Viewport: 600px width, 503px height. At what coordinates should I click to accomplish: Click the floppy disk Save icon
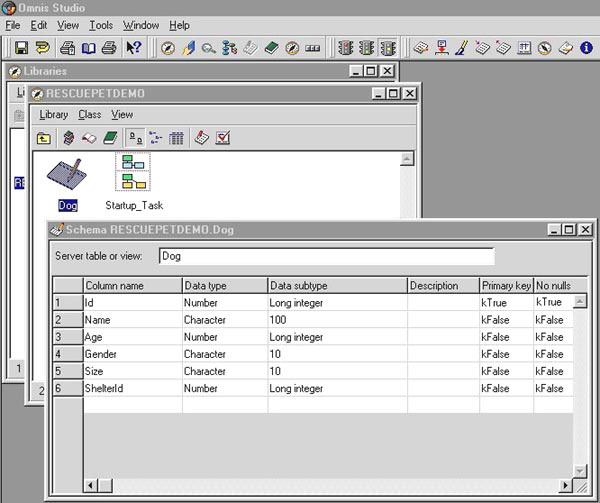coord(21,48)
